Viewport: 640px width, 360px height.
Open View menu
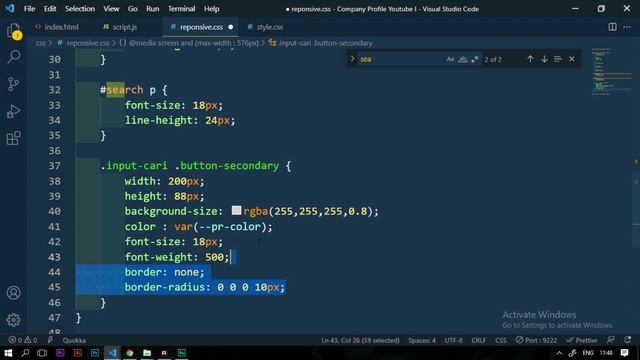click(111, 9)
